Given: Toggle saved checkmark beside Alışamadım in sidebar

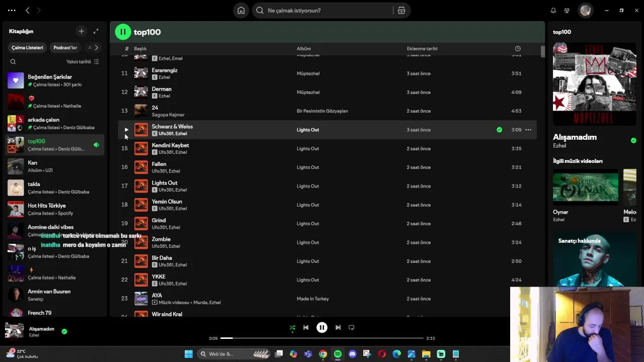Looking at the screenshot, I should 633,140.
